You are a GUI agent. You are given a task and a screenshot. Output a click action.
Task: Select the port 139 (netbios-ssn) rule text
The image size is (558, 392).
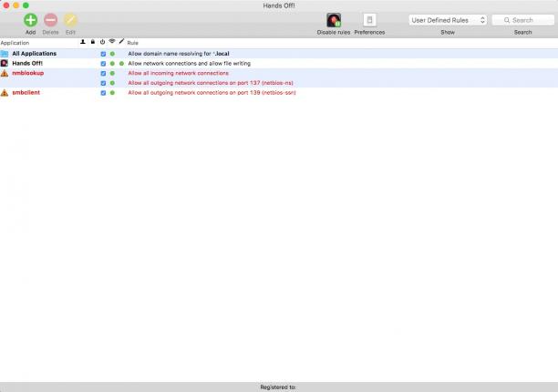pyautogui.click(x=212, y=92)
